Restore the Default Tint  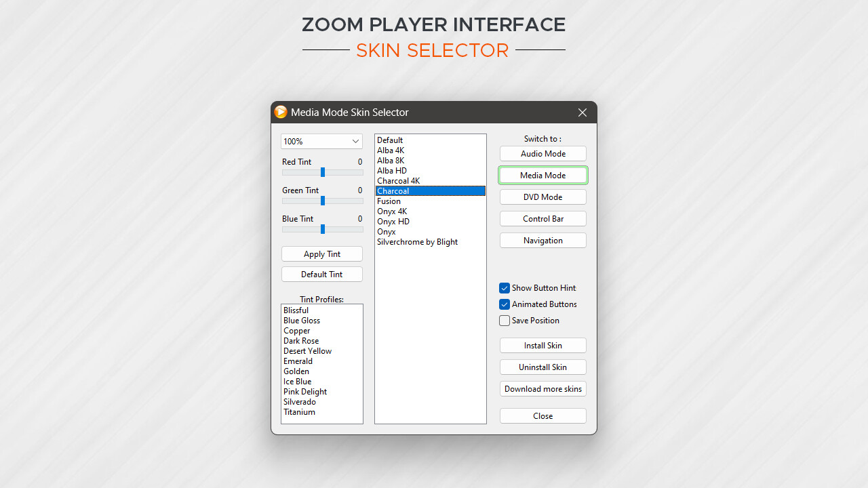(x=321, y=274)
